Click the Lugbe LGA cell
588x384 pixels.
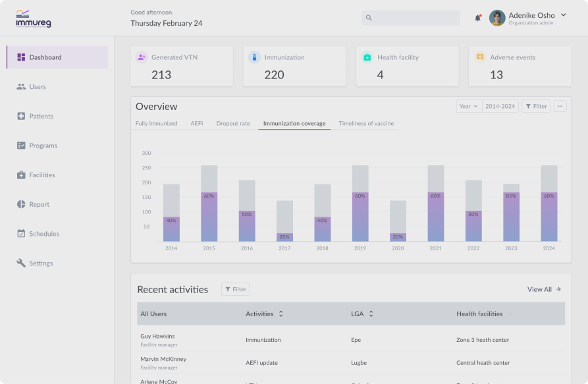point(359,363)
